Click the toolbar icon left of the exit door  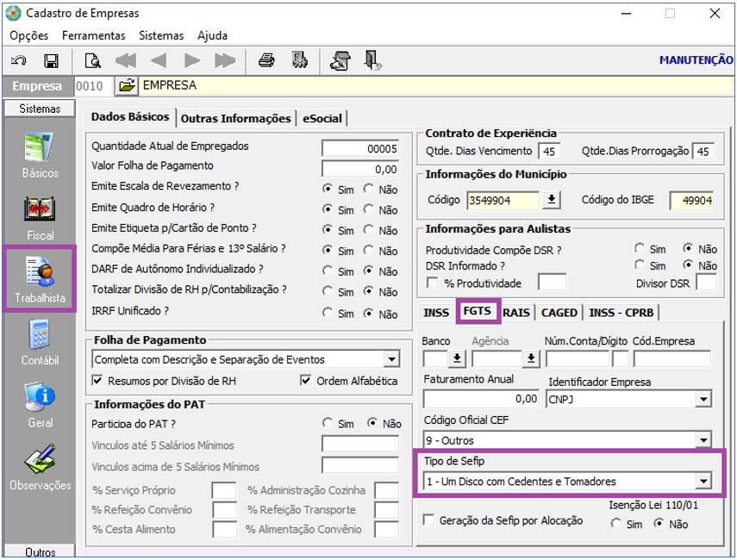[340, 60]
